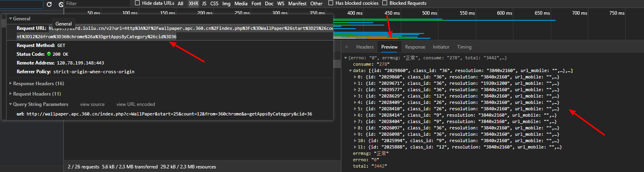Close the request details panel
The width and height of the screenshot is (644, 172).
click(x=347, y=47)
